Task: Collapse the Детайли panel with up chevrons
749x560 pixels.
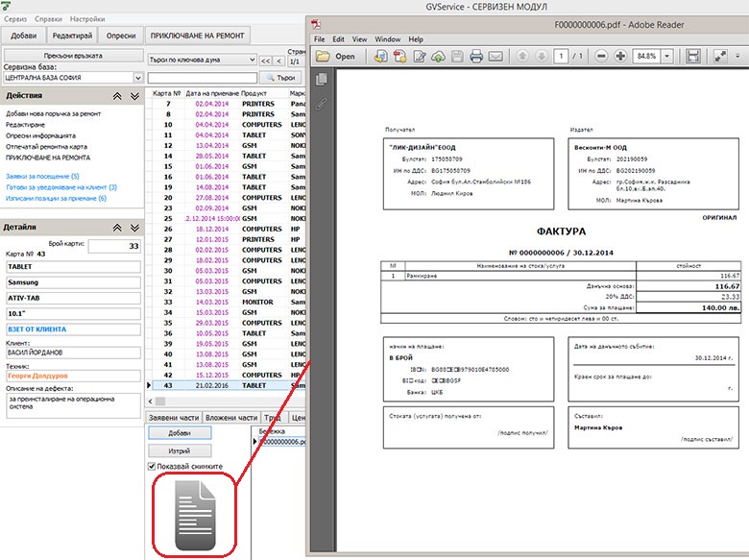Action: (x=117, y=228)
